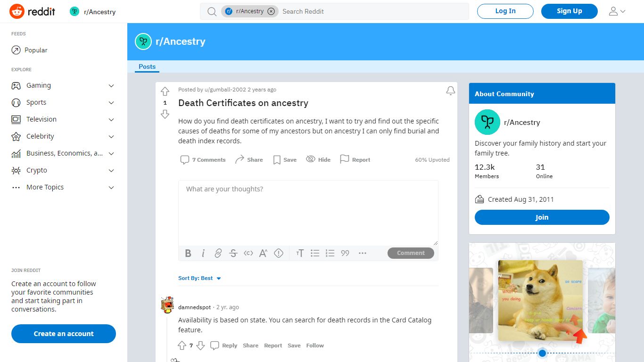Toggle numbered list formatting
The width and height of the screenshot is (644, 362).
coord(330,253)
